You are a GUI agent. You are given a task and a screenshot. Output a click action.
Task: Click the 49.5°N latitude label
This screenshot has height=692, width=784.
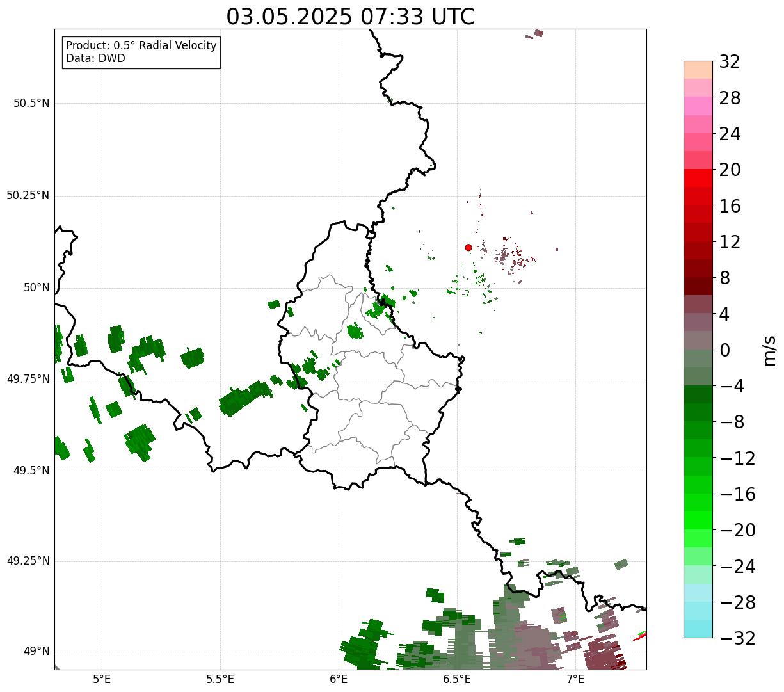tap(31, 471)
